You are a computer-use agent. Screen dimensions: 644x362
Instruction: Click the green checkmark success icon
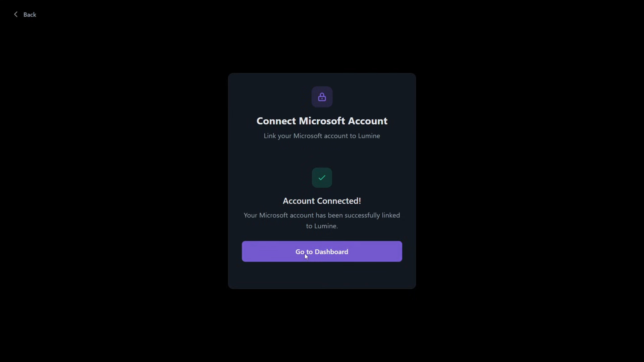point(322,178)
